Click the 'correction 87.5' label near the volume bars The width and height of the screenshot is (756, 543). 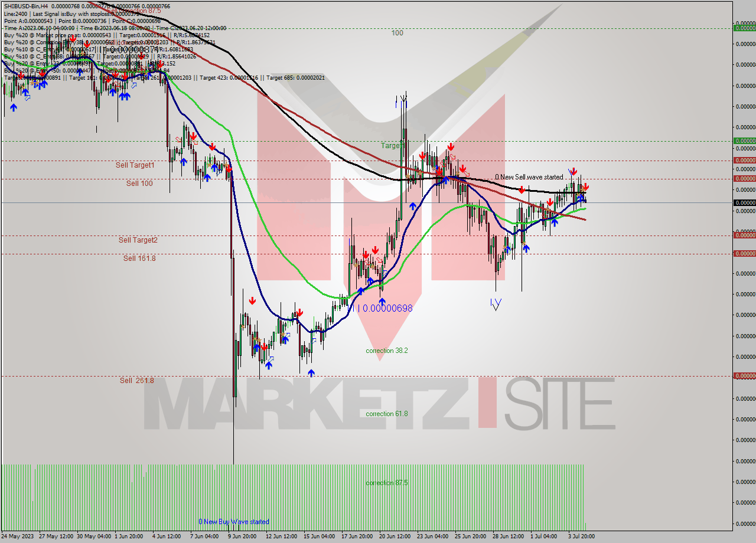point(387,483)
